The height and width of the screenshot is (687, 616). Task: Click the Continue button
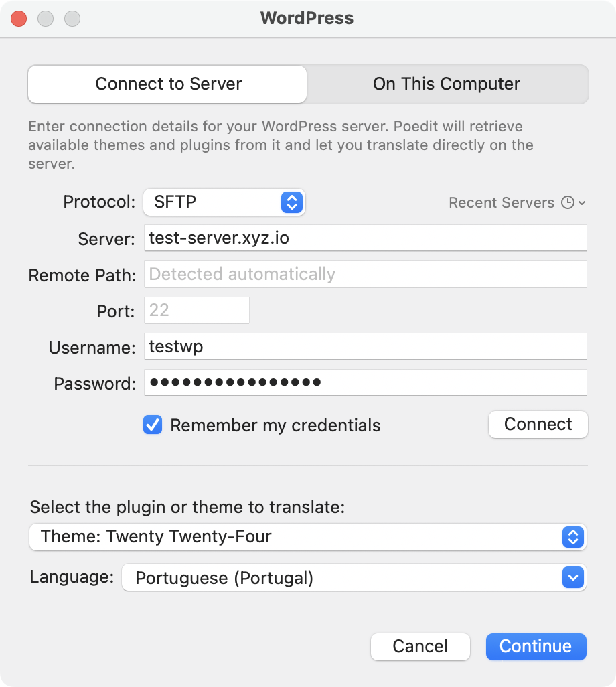[536, 646]
